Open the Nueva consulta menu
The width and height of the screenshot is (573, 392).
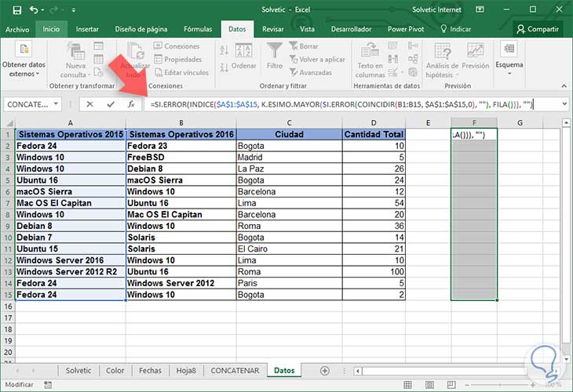pyautogui.click(x=75, y=60)
